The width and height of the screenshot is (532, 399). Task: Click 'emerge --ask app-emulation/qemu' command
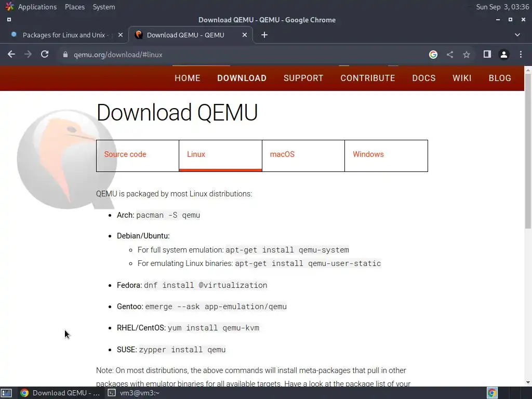216,307
